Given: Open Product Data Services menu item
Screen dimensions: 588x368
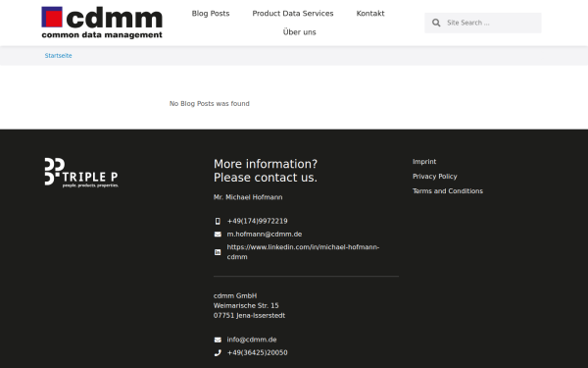Looking at the screenshot, I should click(292, 14).
